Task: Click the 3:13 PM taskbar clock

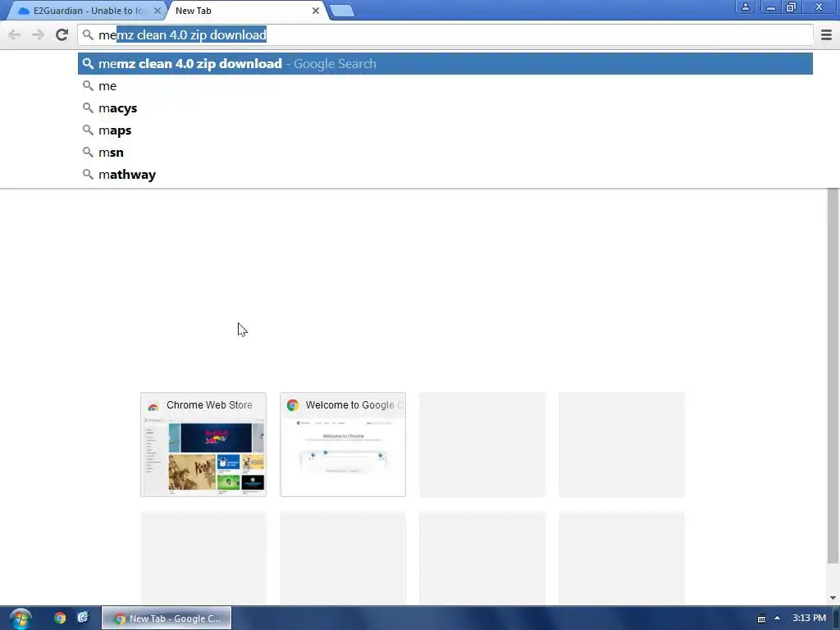Action: tap(809, 619)
